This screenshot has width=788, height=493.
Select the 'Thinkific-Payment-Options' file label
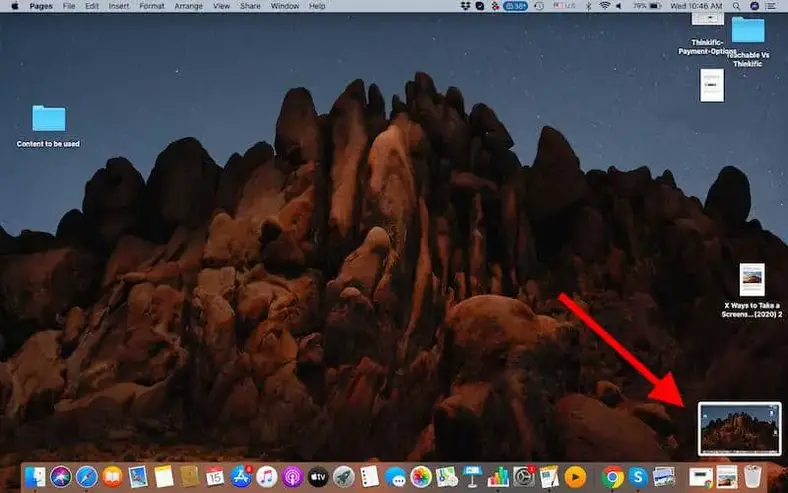pyautogui.click(x=707, y=47)
